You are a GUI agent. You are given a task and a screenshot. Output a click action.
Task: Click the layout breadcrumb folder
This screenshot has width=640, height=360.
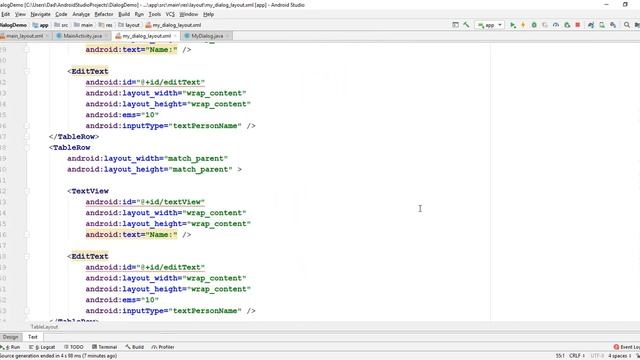coord(129,25)
